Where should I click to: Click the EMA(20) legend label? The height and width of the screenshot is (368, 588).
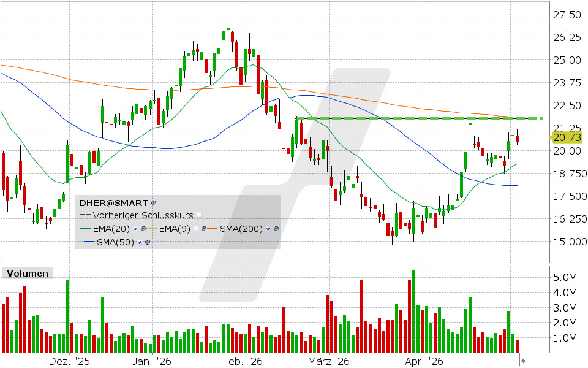(111, 229)
